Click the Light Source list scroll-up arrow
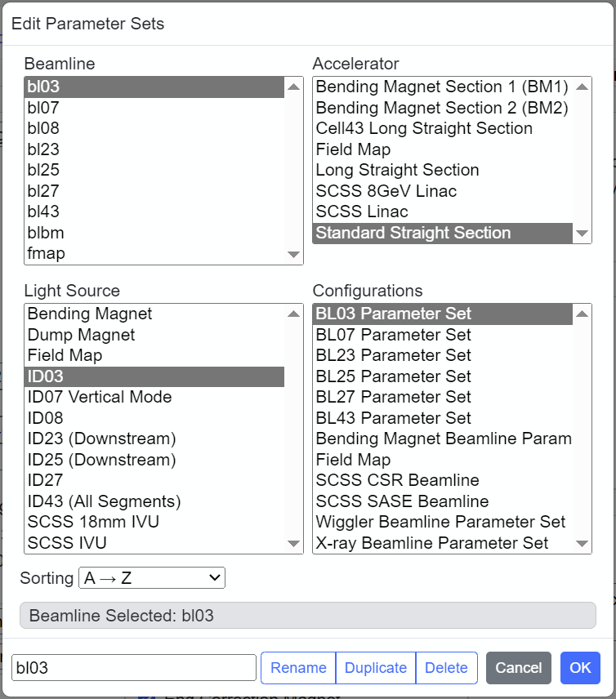The height and width of the screenshot is (699, 616). click(293, 314)
